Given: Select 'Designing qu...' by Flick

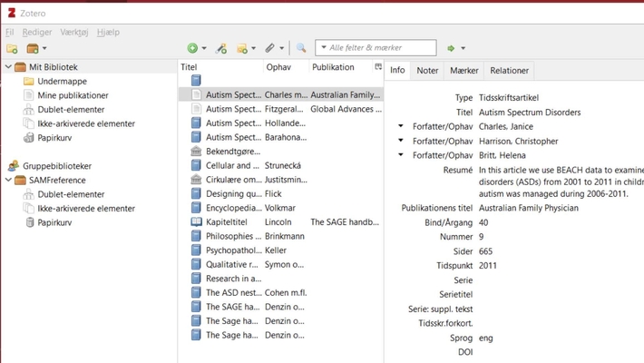Looking at the screenshot, I should [281, 193].
